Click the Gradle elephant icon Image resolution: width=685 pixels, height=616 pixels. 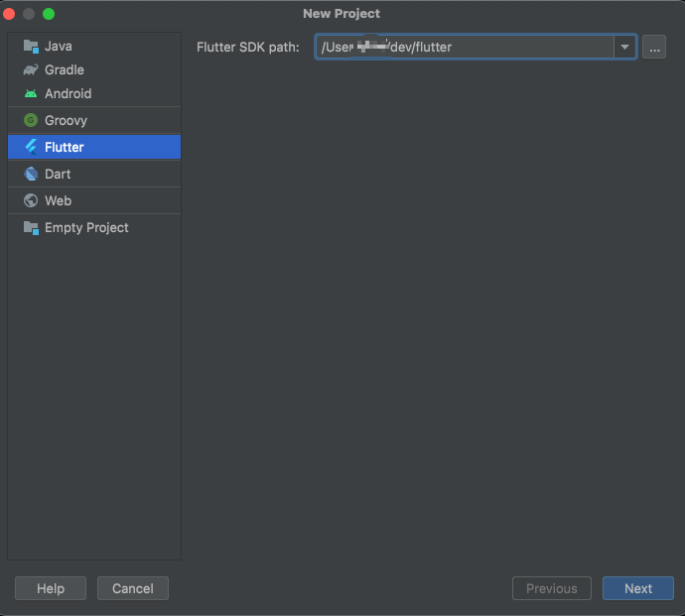(31, 69)
